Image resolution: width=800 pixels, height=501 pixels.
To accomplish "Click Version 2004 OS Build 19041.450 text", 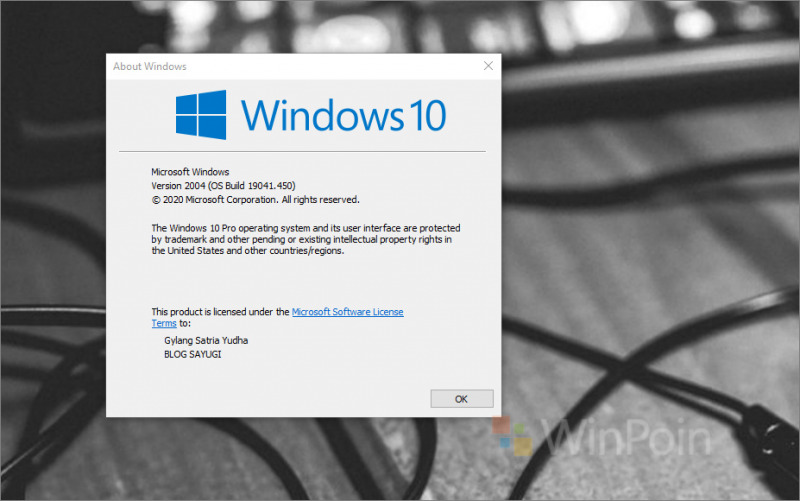I will 223,186.
